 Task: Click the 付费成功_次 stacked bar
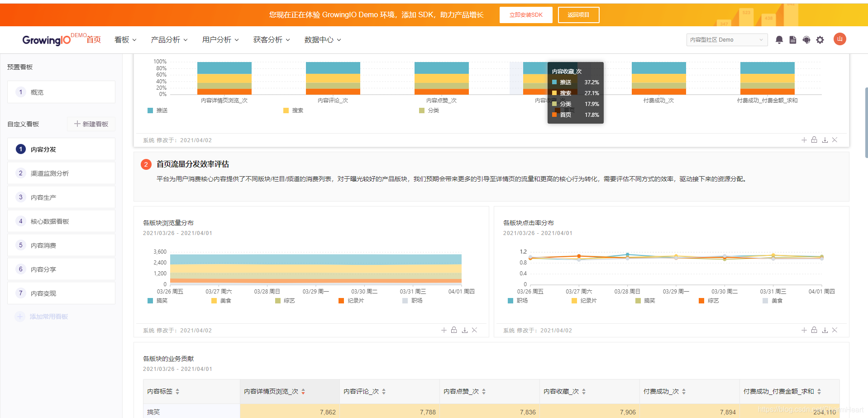tap(658, 78)
